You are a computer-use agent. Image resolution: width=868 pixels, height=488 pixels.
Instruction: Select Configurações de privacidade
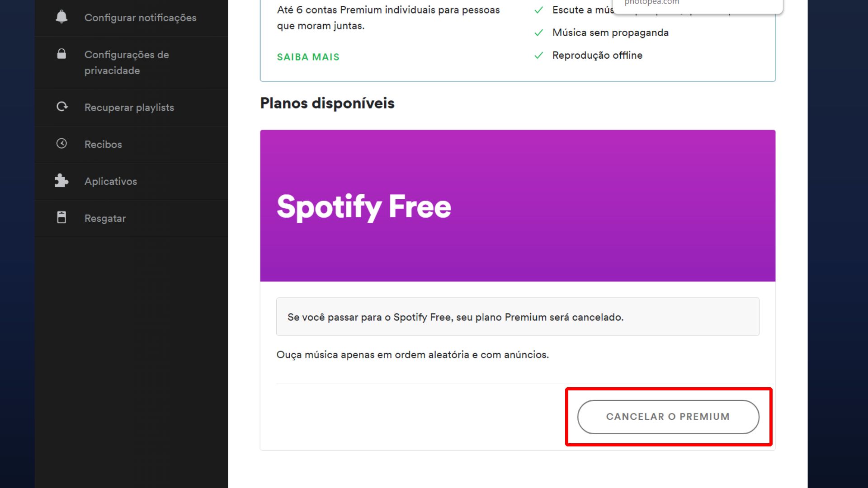[x=126, y=62]
